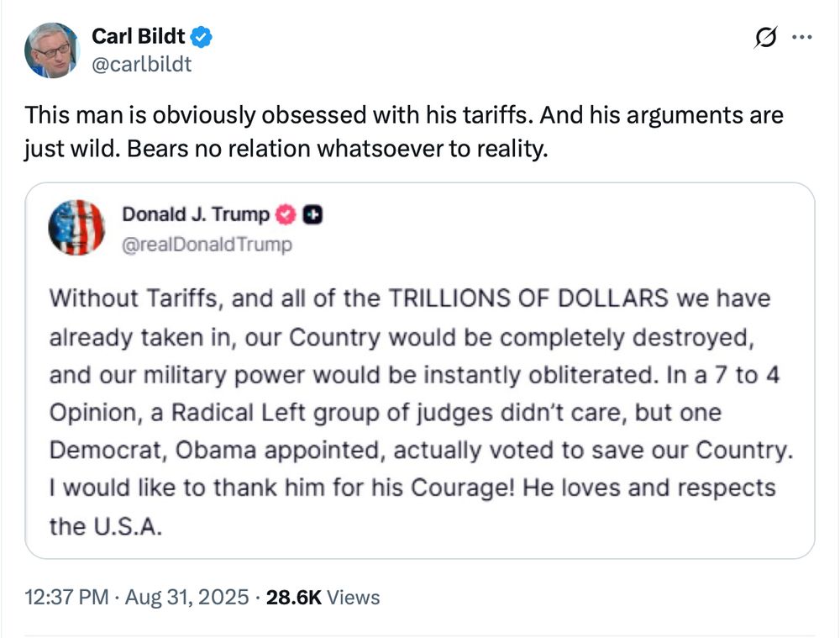The image size is (840, 638).
Task: Open the three-dot more options menu
Action: tap(802, 37)
